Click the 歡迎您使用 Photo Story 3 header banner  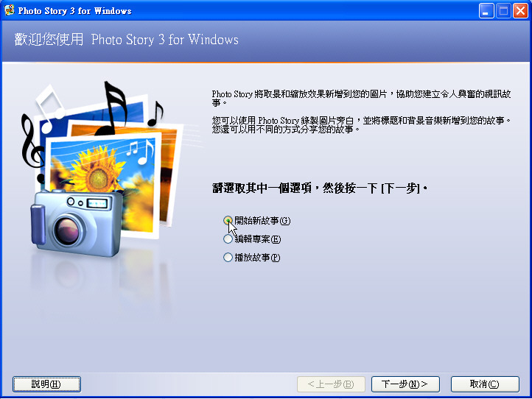click(127, 40)
